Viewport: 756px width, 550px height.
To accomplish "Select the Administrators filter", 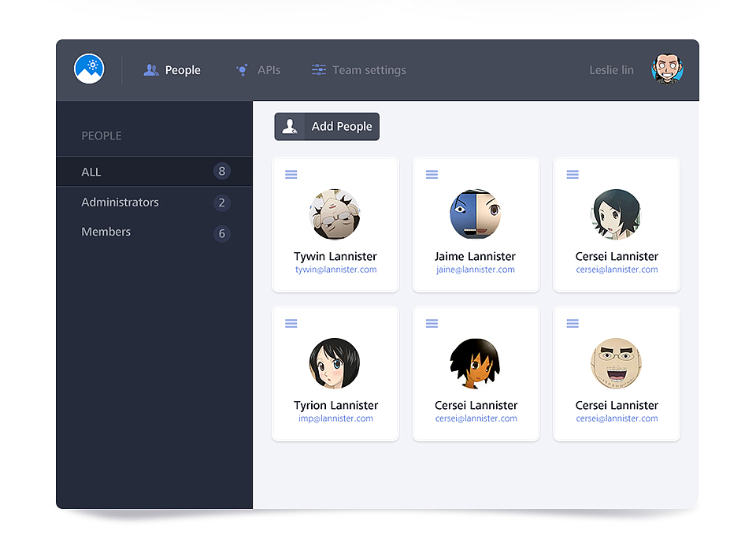I will pos(154,203).
